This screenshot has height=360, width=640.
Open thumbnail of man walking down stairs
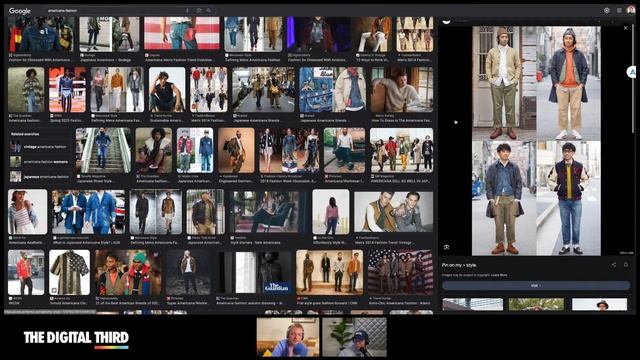pyautogui.click(x=103, y=151)
